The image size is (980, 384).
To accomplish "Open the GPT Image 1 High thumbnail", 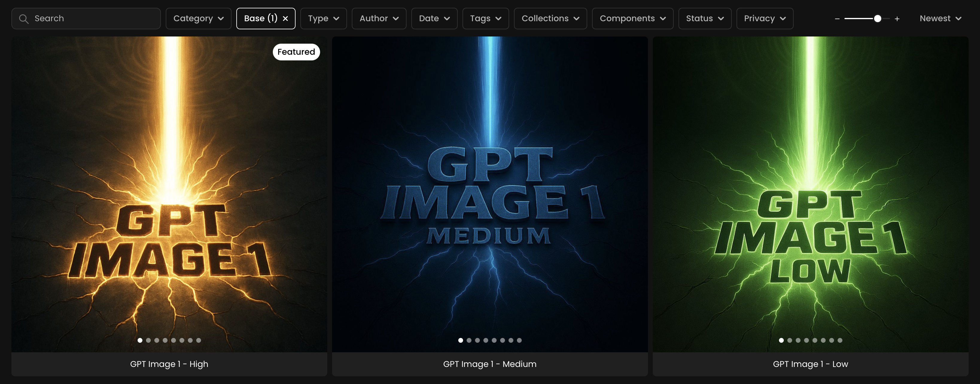I will [x=169, y=194].
